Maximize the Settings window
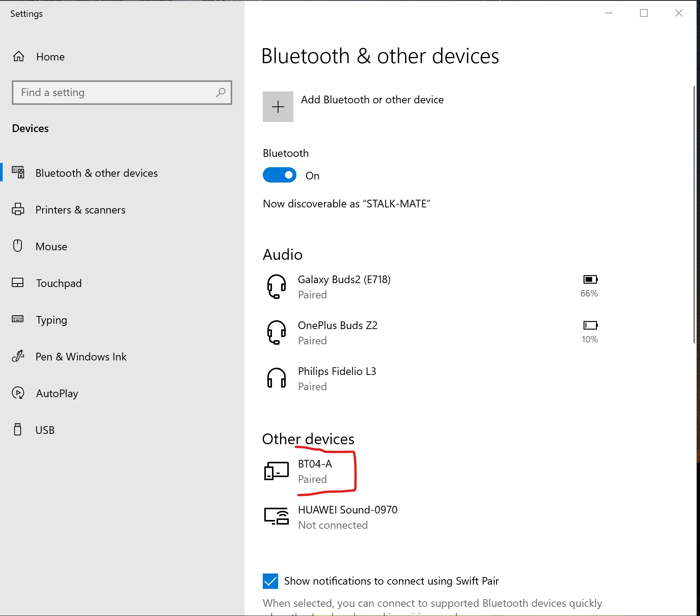Image resolution: width=700 pixels, height=616 pixels. point(644,13)
